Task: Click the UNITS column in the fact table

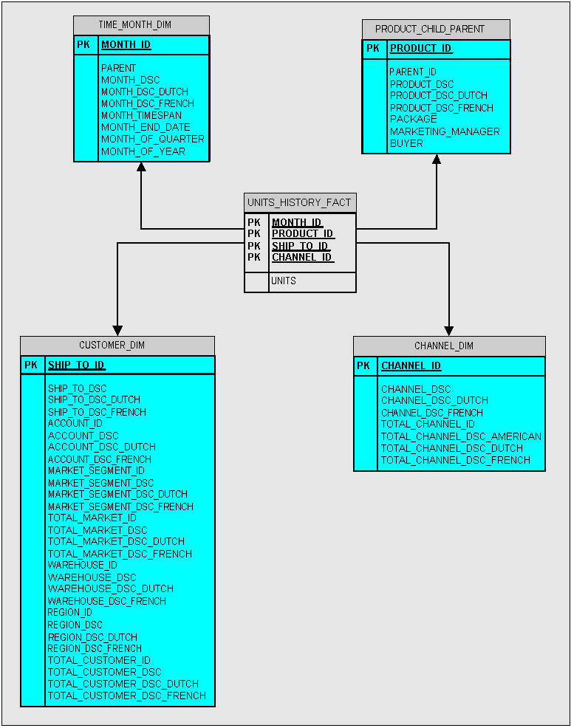Action: coord(283,281)
